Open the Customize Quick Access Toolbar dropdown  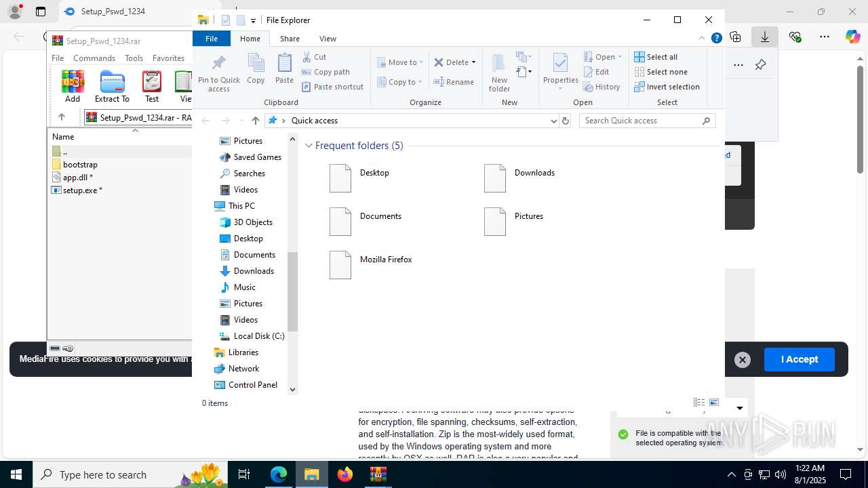253,20
